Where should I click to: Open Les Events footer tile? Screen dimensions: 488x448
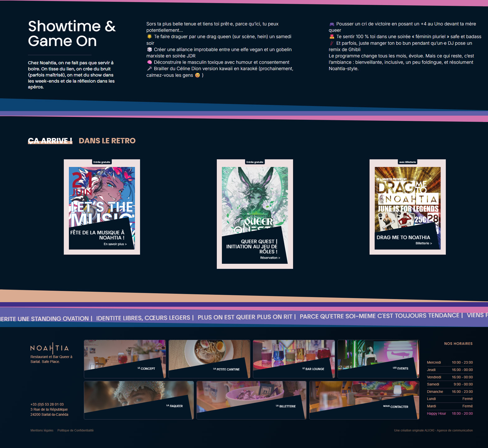[x=378, y=359]
